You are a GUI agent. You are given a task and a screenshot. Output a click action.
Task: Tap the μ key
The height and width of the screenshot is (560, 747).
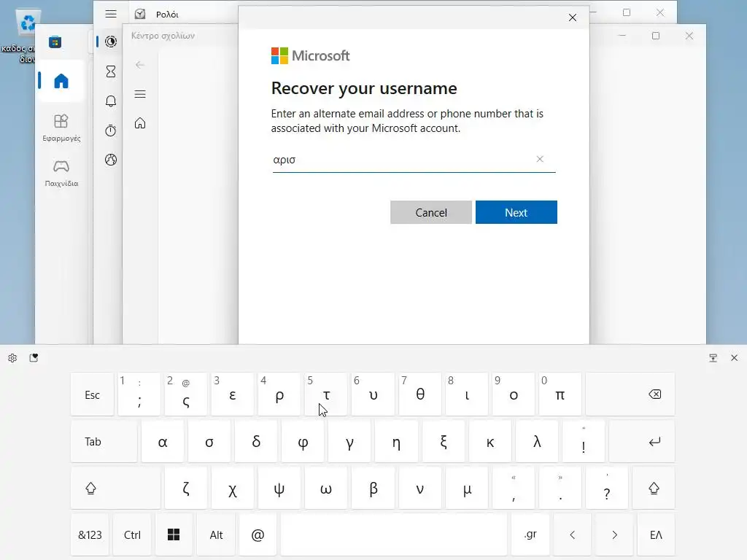466,488
